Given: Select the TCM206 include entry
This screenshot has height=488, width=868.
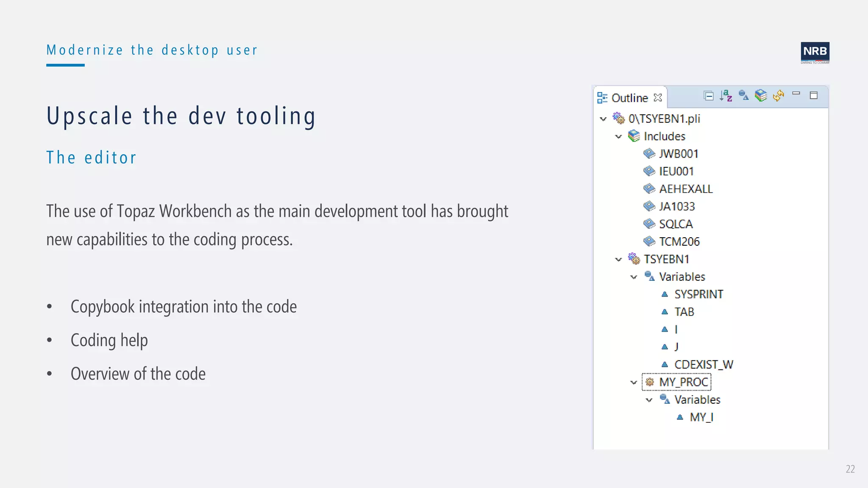Looking at the screenshot, I should pos(679,241).
